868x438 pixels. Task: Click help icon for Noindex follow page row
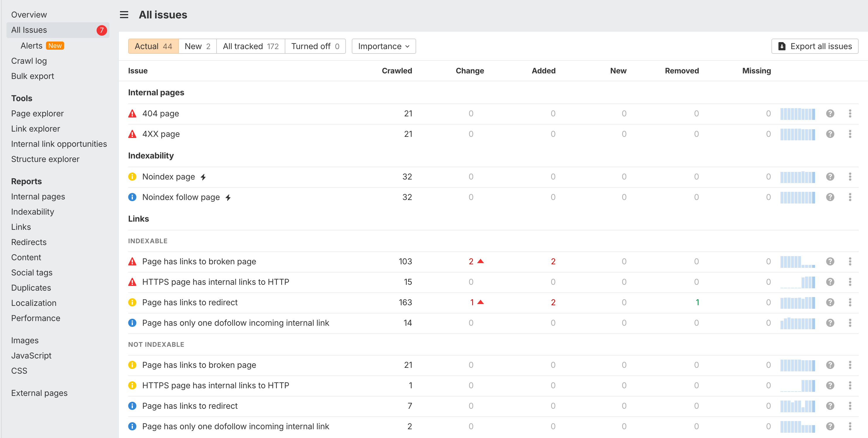tap(830, 197)
